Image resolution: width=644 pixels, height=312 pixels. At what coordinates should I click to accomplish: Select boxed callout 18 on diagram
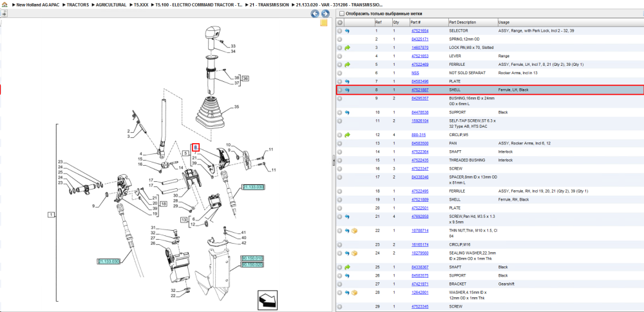[x=163, y=204]
